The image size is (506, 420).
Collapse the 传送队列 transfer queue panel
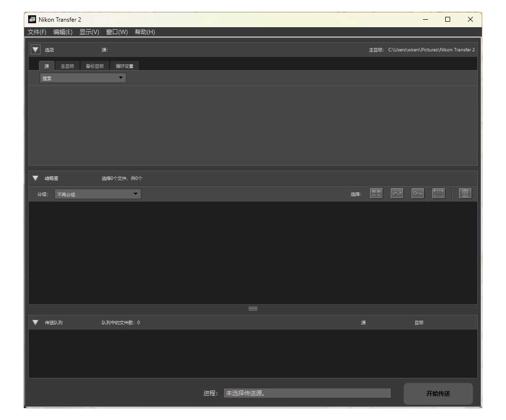tap(36, 323)
